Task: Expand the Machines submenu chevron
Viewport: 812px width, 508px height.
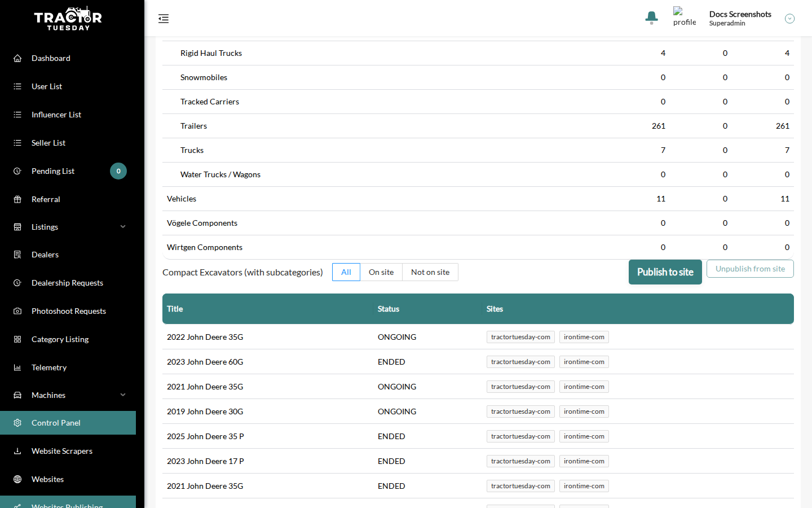Action: click(123, 395)
